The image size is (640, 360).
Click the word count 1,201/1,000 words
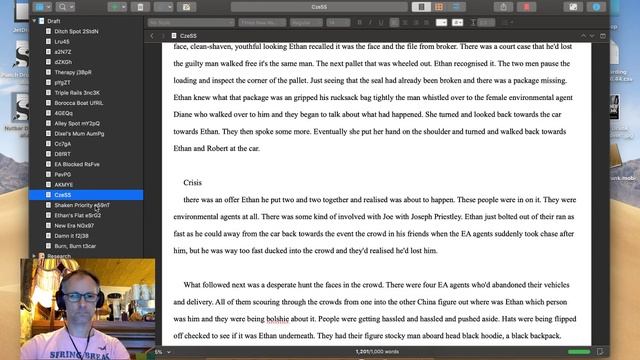click(377, 351)
